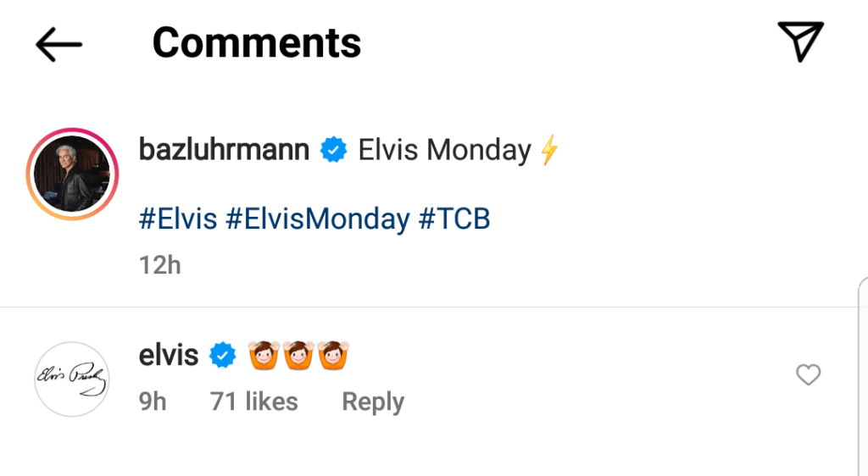Click the 12h caption timestamp

point(159,265)
